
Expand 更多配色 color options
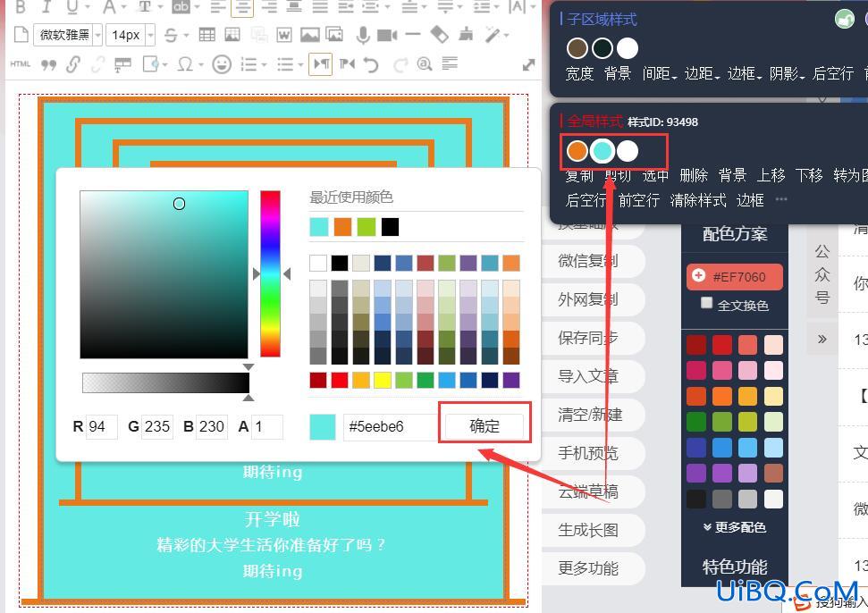coord(735,527)
